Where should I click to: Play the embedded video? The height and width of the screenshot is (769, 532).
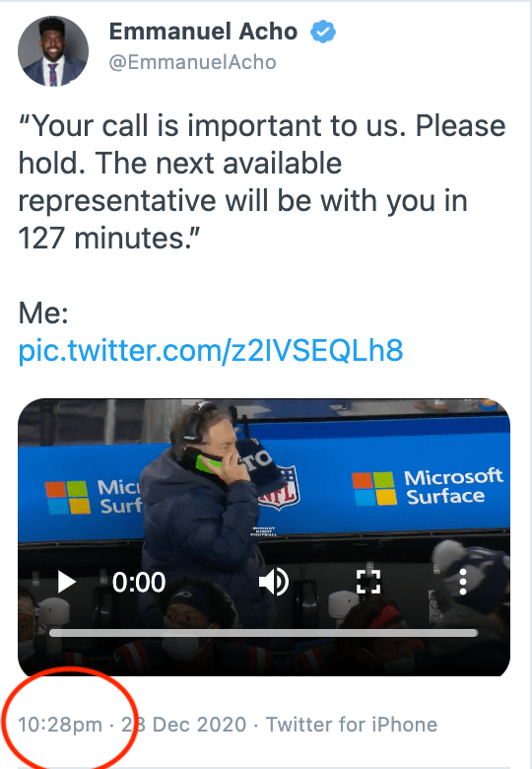point(67,582)
